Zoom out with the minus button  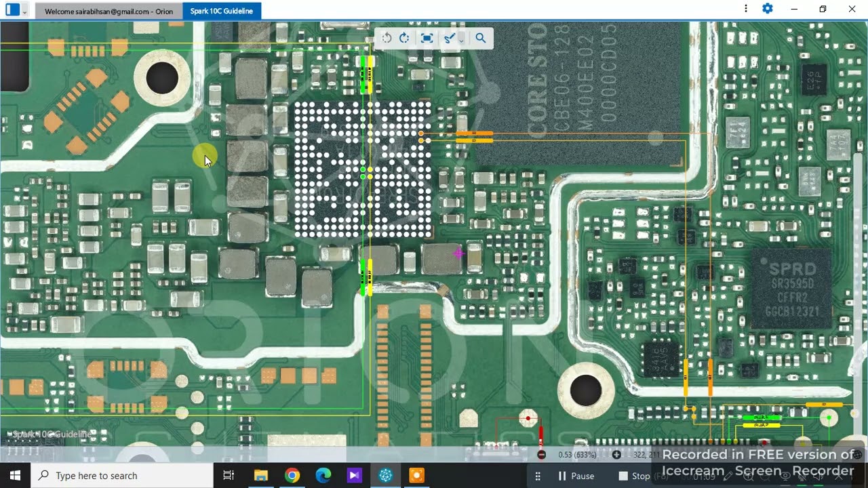pos(541,455)
